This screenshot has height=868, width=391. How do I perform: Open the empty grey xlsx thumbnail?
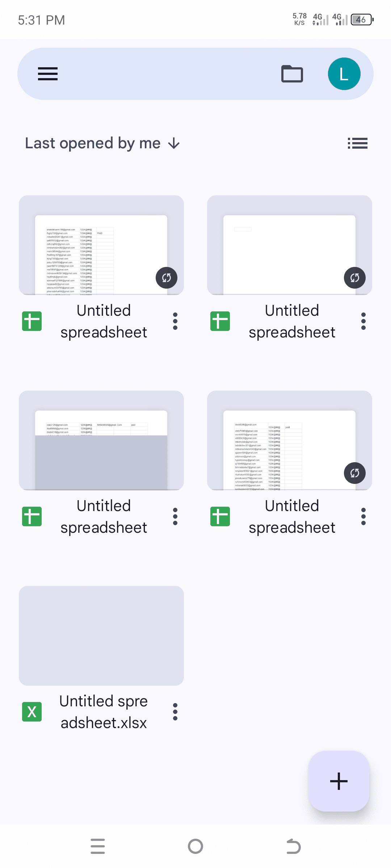(x=101, y=636)
